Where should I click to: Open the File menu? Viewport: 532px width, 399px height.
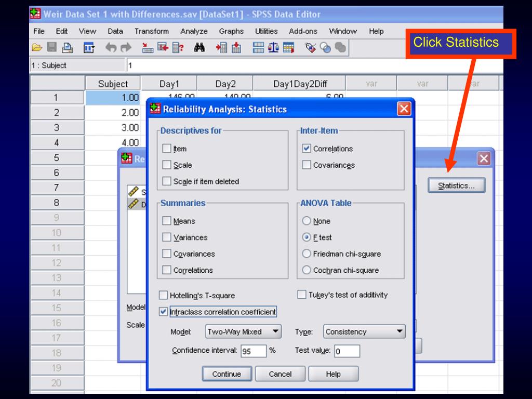[39, 31]
